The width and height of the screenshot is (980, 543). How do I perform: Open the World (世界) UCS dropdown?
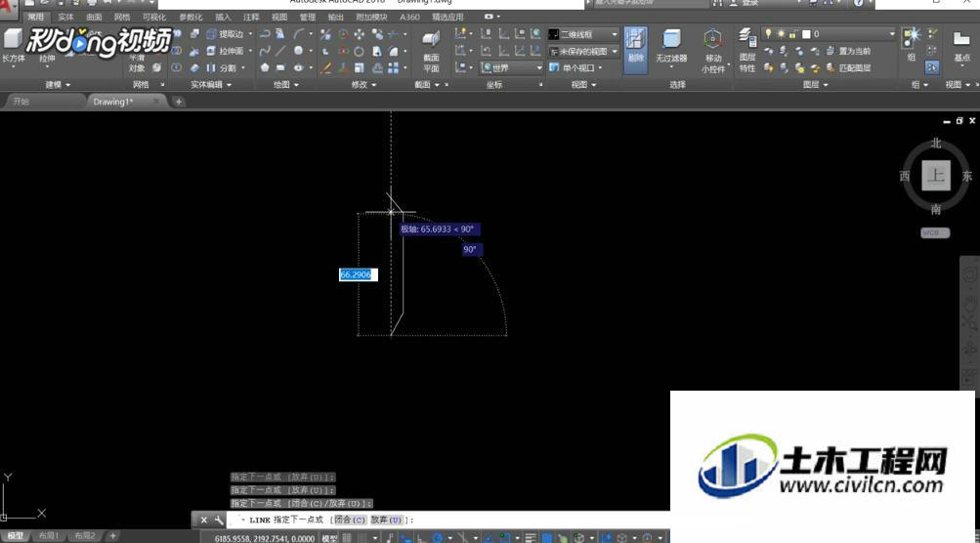[512, 67]
